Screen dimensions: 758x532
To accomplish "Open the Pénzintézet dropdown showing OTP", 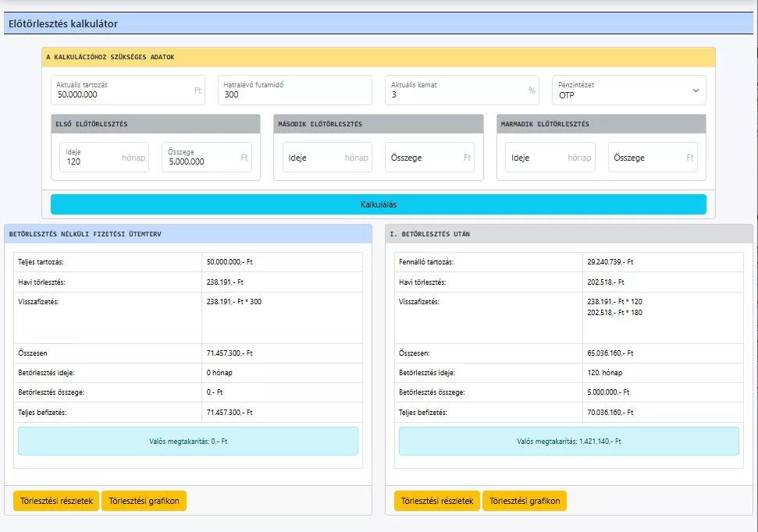I will point(628,90).
